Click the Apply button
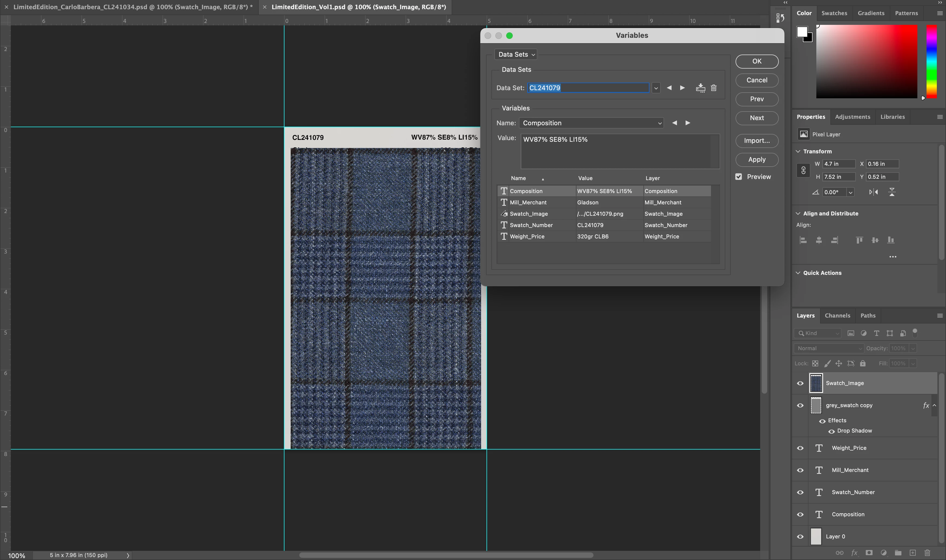The image size is (946, 560). click(756, 160)
